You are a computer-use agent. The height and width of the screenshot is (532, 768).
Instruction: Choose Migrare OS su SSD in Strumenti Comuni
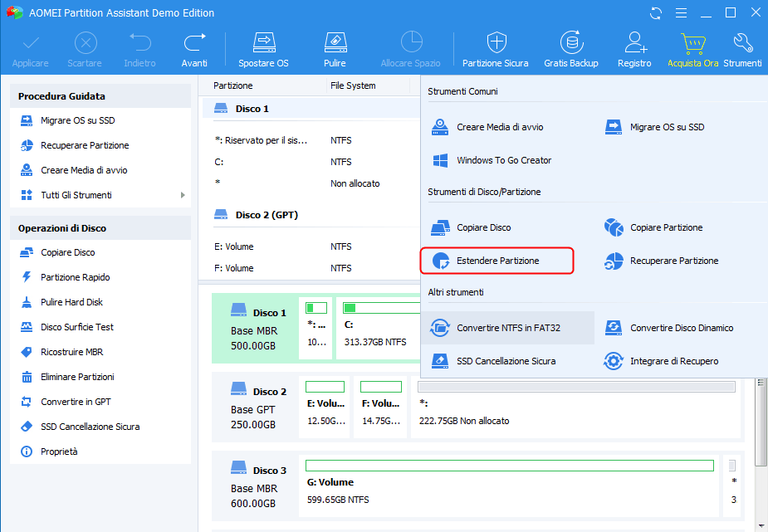[655, 127]
